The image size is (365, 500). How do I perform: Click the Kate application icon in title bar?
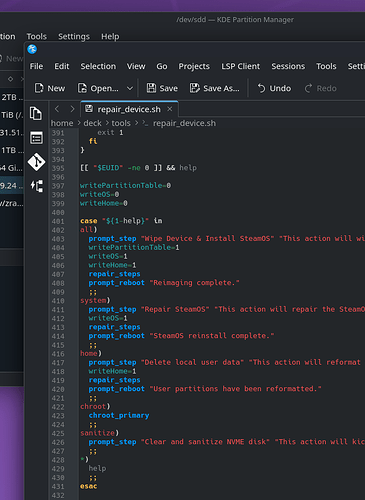tap(32, 49)
